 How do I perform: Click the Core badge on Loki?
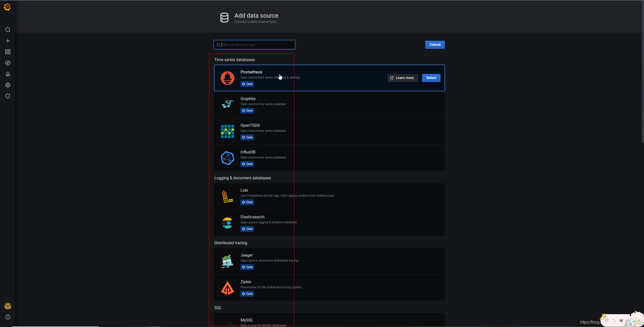coord(247,202)
